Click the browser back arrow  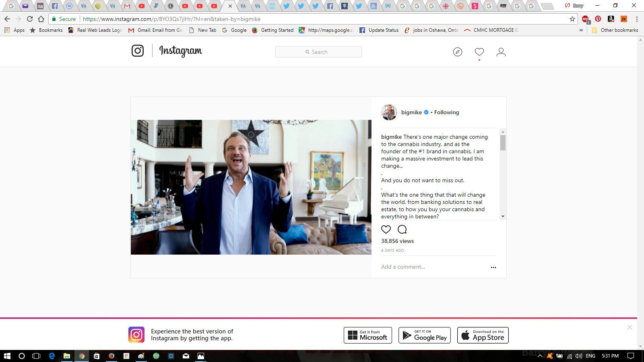pyautogui.click(x=7, y=19)
